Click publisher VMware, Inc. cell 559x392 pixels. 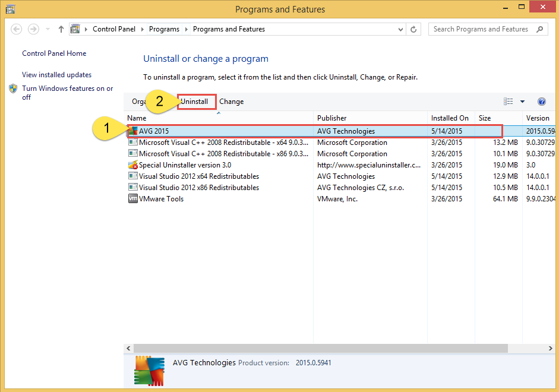337,199
